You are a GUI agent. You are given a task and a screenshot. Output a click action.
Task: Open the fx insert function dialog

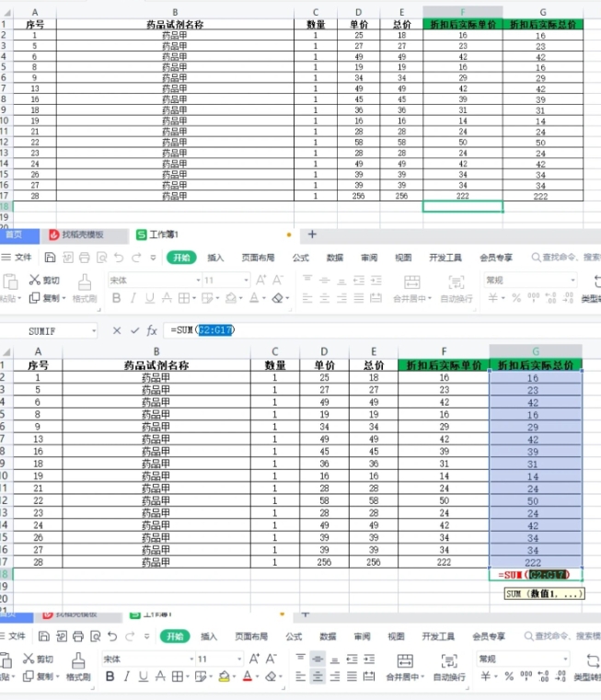pos(152,330)
